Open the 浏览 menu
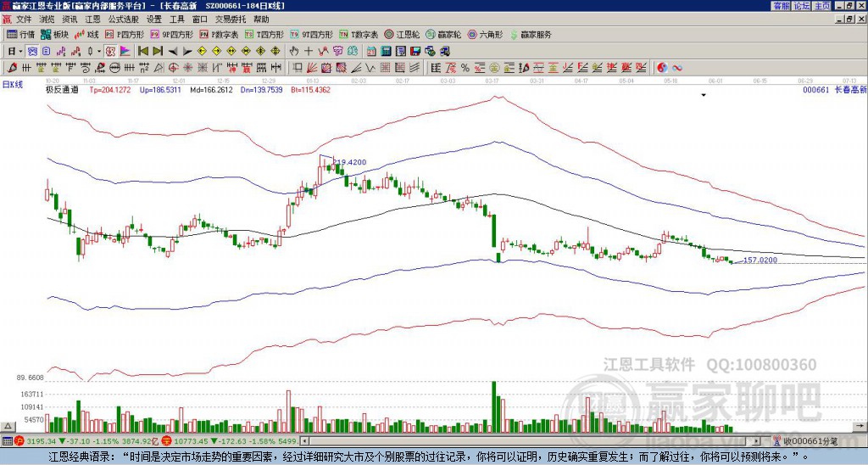 47,20
